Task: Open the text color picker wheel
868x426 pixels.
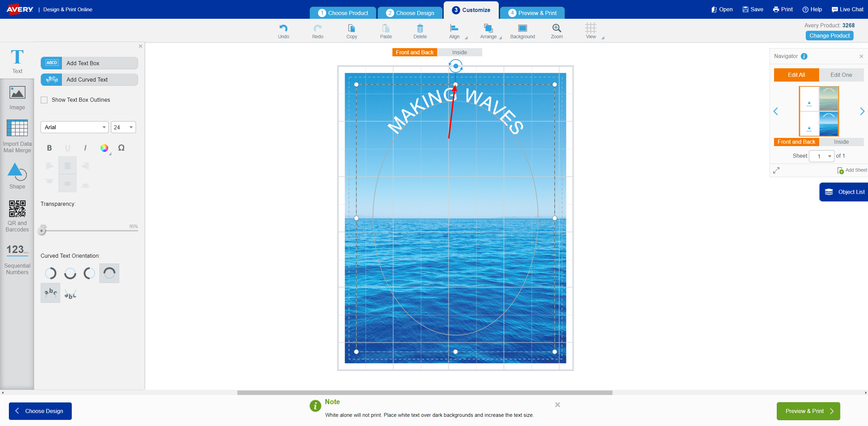Action: click(x=104, y=148)
